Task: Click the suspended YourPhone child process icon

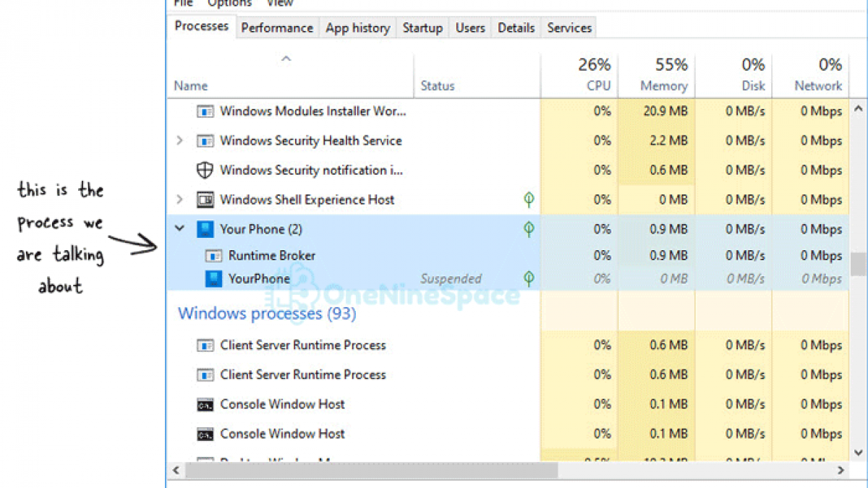Action: coord(213,279)
